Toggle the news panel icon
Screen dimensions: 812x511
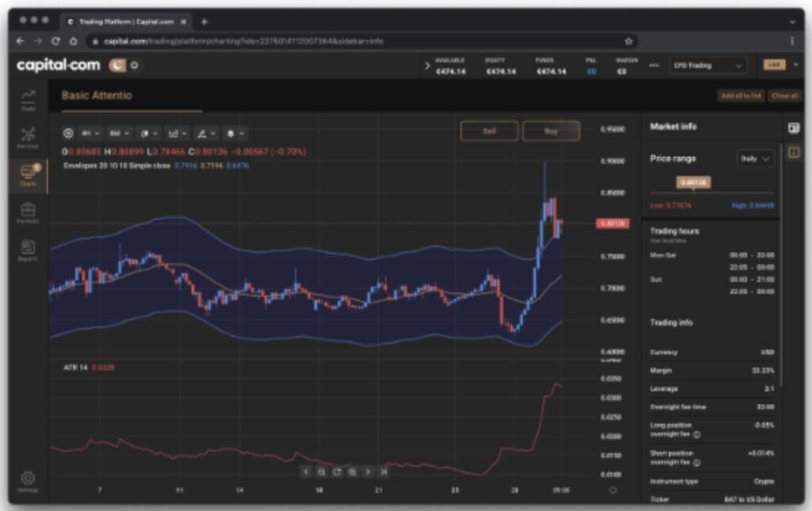point(794,128)
